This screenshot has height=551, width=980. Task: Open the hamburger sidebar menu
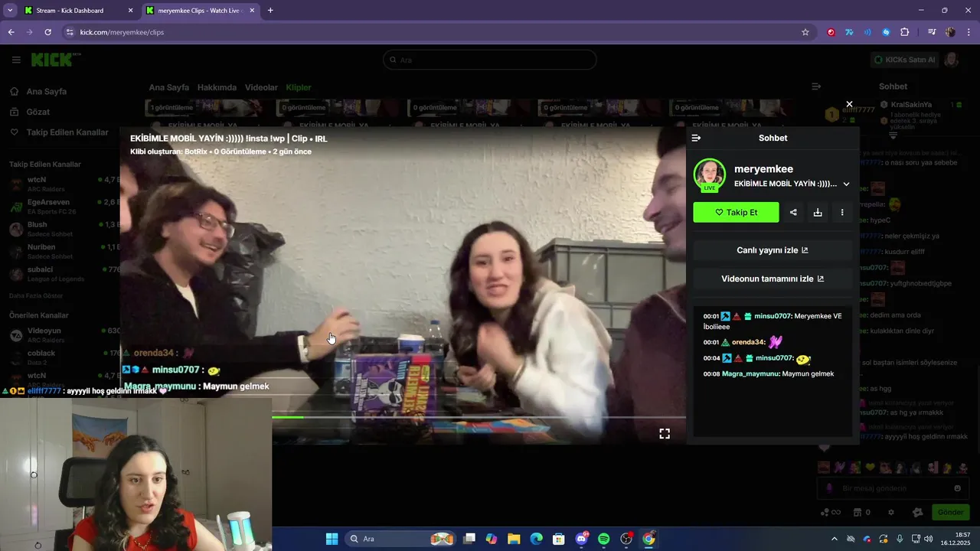[x=16, y=60]
